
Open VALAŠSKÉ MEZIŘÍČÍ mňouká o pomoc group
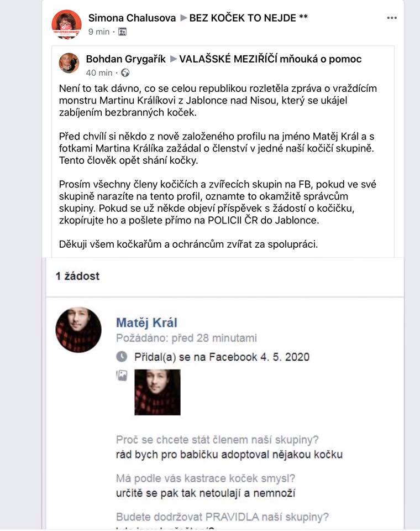(270, 59)
